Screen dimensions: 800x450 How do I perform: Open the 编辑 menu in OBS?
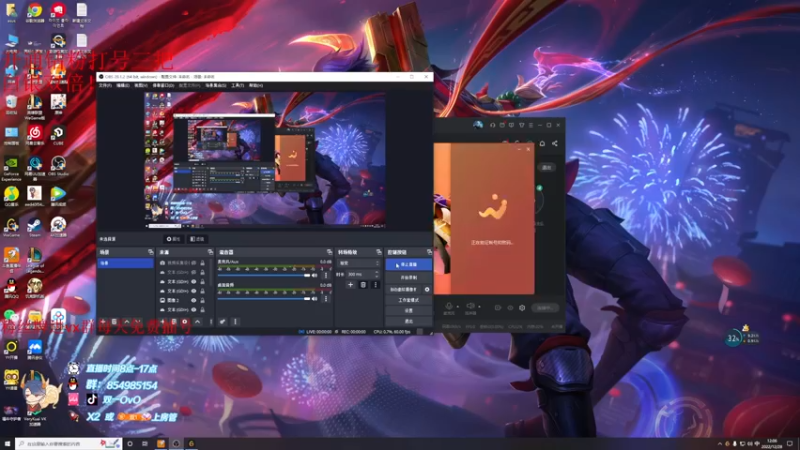123,86
